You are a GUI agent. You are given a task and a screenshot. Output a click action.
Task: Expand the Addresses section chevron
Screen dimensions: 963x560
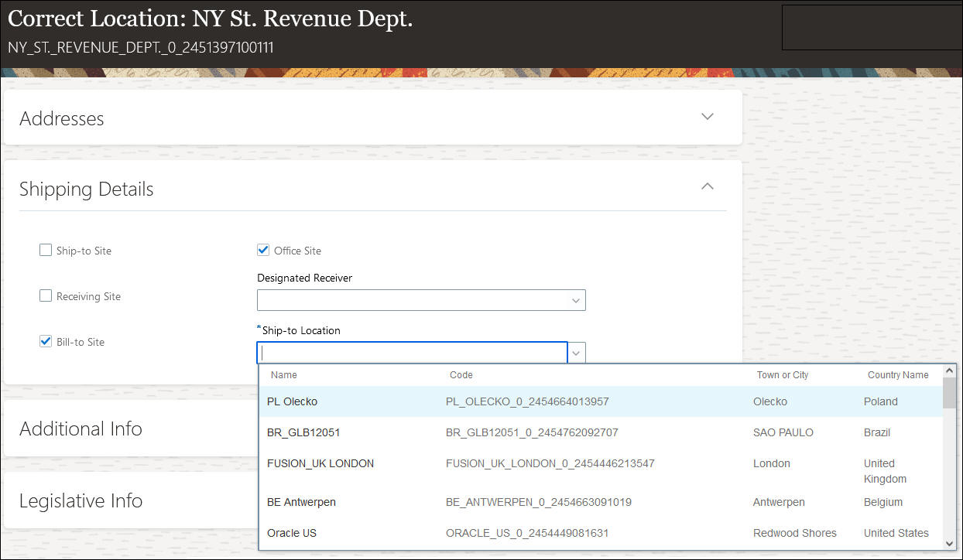click(707, 117)
